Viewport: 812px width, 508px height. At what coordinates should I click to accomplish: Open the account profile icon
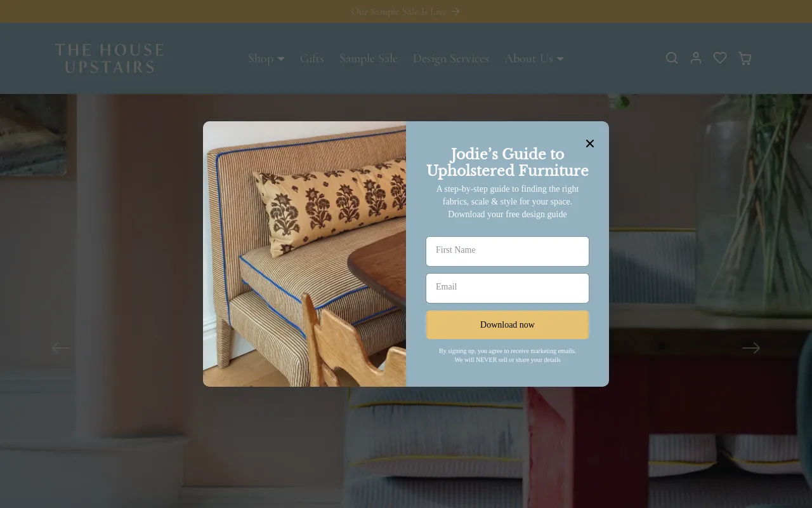coord(696,58)
